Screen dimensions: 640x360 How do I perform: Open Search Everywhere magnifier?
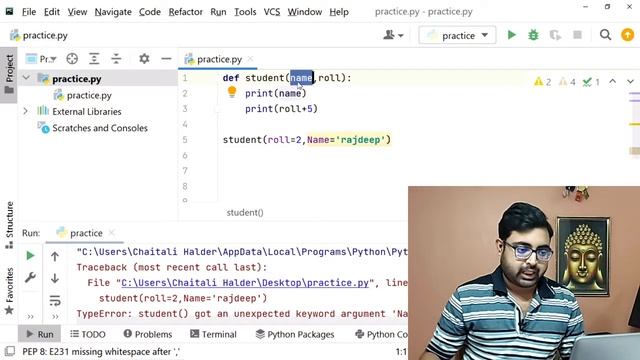tap(605, 35)
